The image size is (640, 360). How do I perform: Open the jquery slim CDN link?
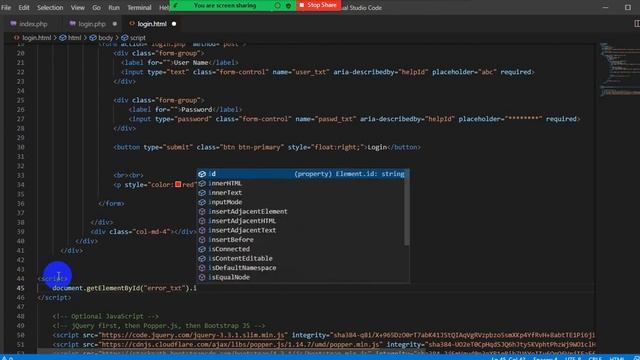coord(193,335)
